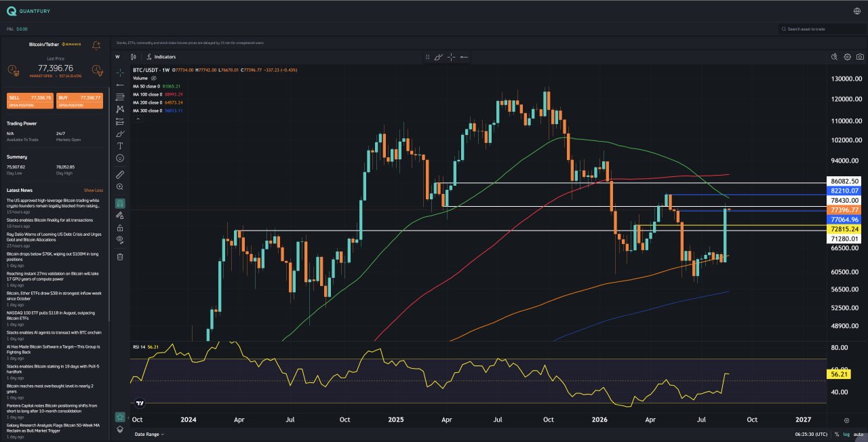Collapse the indicator legend chevron
868x442 pixels.
click(x=138, y=119)
